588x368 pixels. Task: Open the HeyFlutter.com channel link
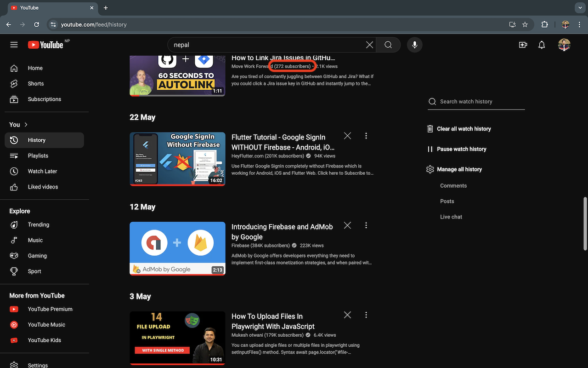(x=249, y=155)
